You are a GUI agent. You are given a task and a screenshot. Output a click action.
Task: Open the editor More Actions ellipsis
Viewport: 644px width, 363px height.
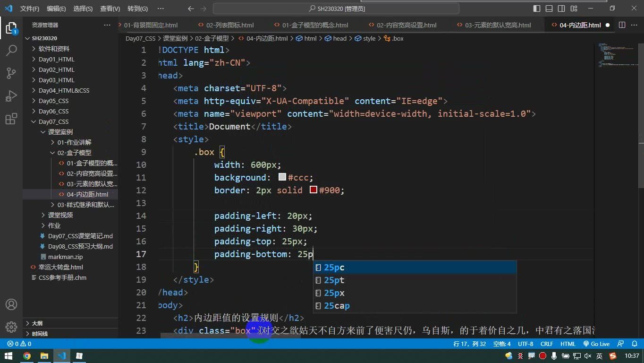634,25
